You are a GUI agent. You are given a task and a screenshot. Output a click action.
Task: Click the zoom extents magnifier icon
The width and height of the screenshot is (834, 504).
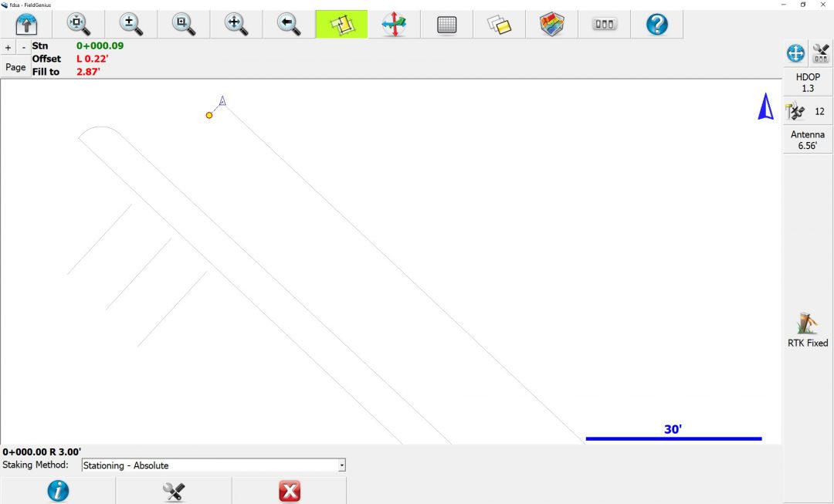(78, 24)
